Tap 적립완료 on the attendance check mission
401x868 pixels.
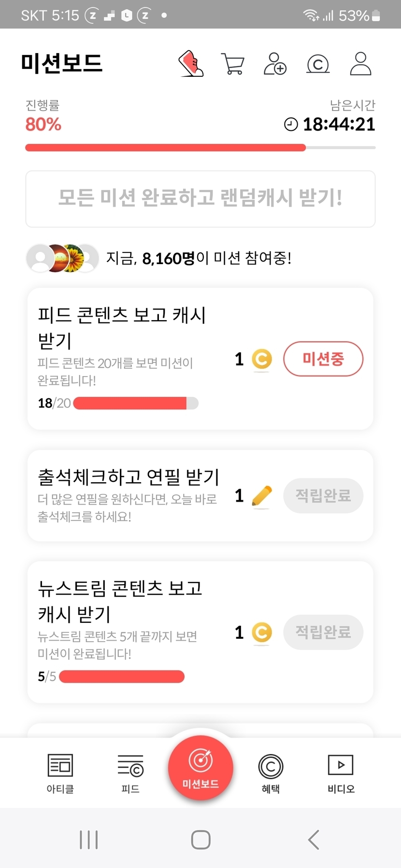(x=323, y=496)
